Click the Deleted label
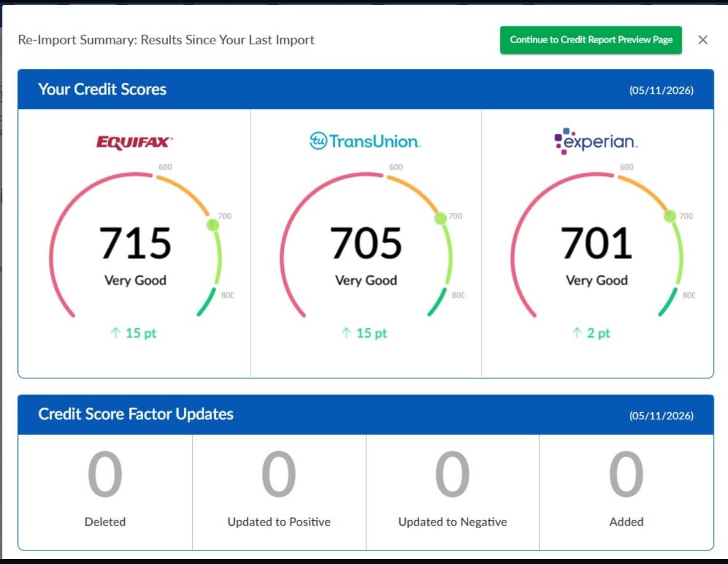728x564 pixels. (105, 522)
